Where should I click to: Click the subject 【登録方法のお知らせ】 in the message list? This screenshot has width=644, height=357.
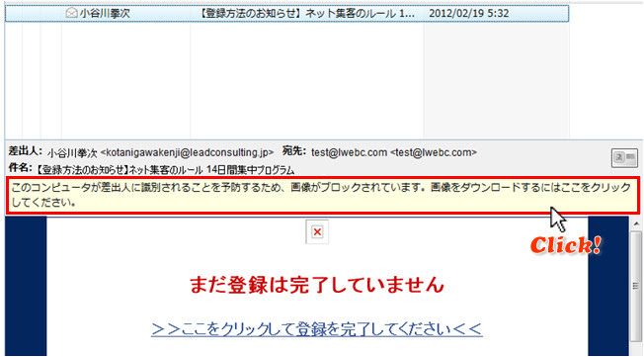click(306, 13)
